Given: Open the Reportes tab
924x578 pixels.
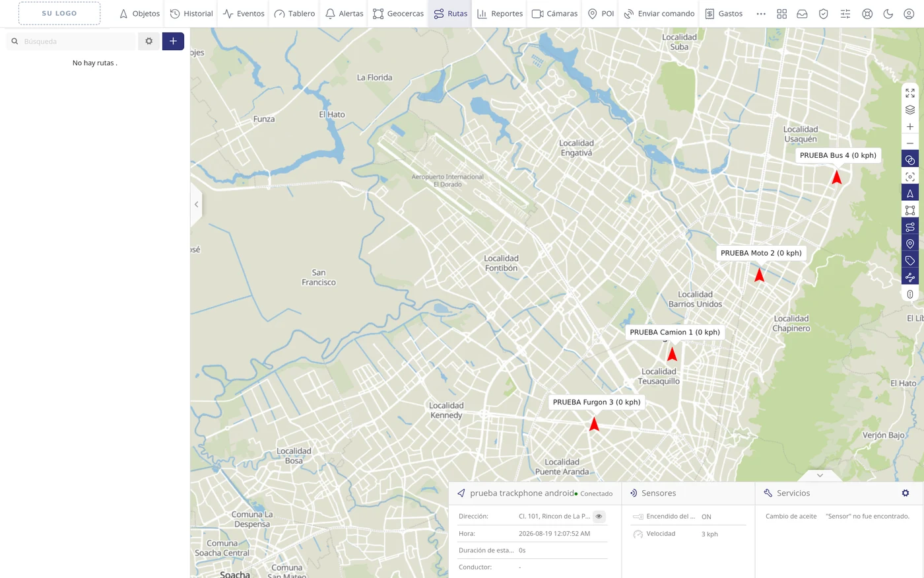Looking at the screenshot, I should pos(500,14).
